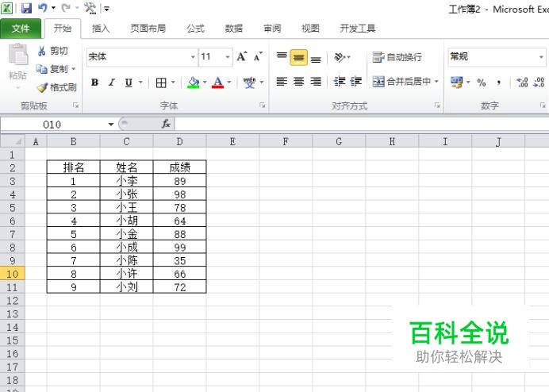The height and width of the screenshot is (392, 549).
Task: Open the Clipboard group dialog launcher
Action: pos(75,106)
